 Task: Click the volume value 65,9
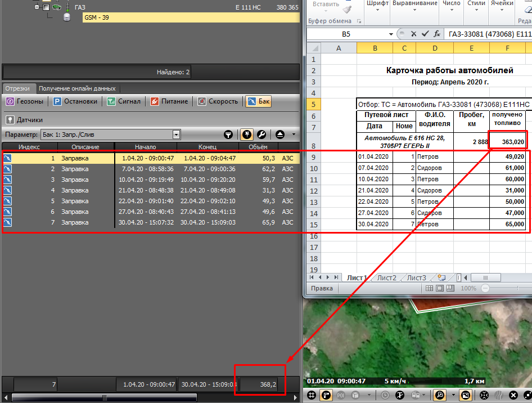click(269, 222)
